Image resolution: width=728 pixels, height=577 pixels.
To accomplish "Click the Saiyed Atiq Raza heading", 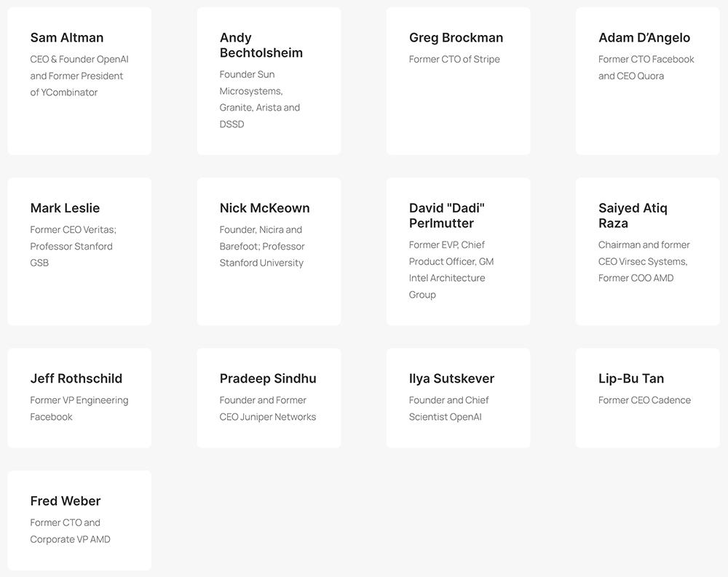I will click(633, 215).
